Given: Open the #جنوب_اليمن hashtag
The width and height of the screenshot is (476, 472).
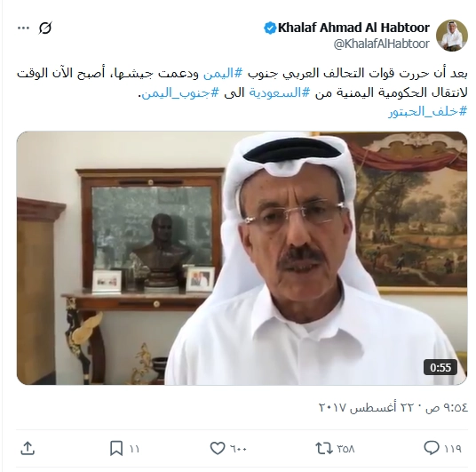Looking at the screenshot, I should coord(180,92).
